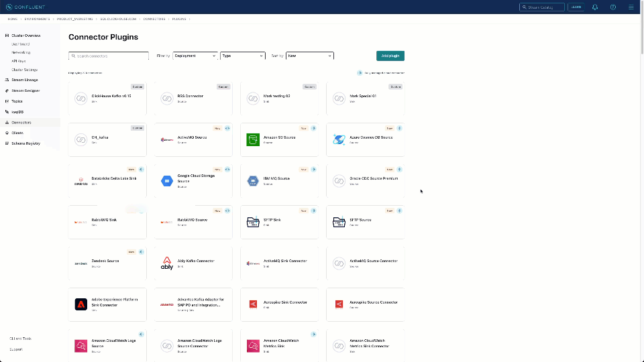Open the Sort by dropdown

click(x=309, y=56)
